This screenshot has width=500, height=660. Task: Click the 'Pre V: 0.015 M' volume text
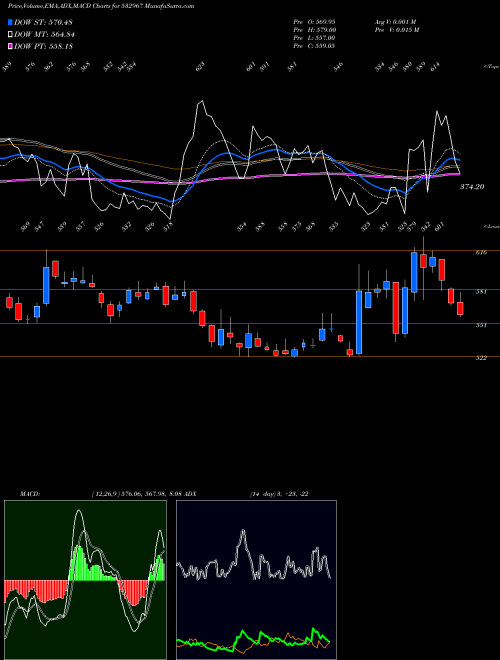click(x=397, y=30)
